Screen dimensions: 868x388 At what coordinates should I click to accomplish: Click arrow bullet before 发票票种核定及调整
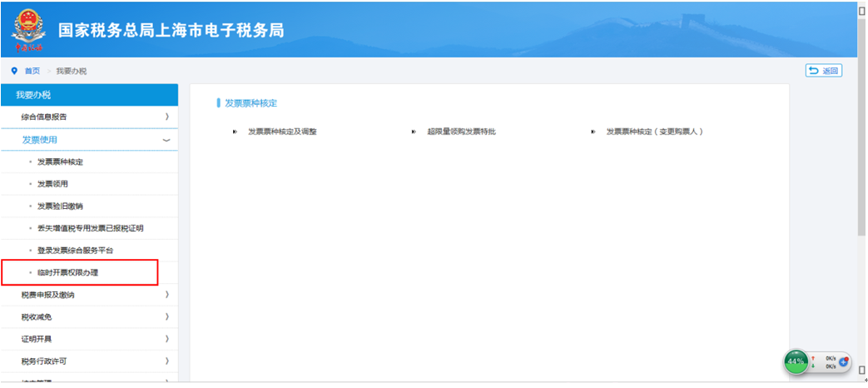[x=236, y=132]
